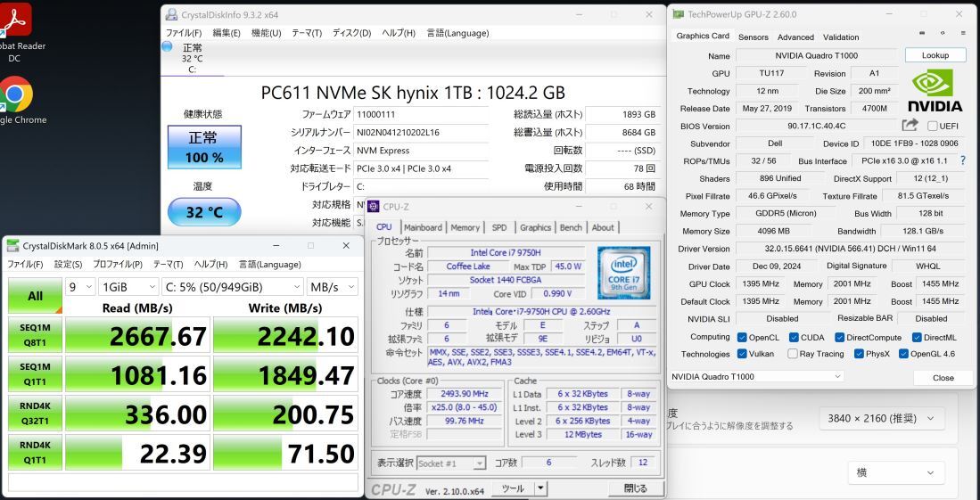The height and width of the screenshot is (500, 980).
Task: Toggle the OpenCL checkbox
Action: click(x=742, y=338)
